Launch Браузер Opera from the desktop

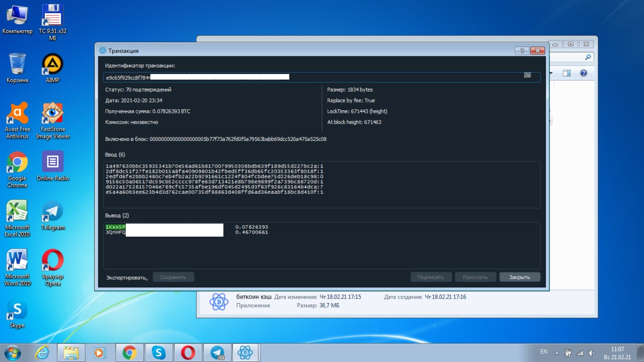[x=52, y=268]
